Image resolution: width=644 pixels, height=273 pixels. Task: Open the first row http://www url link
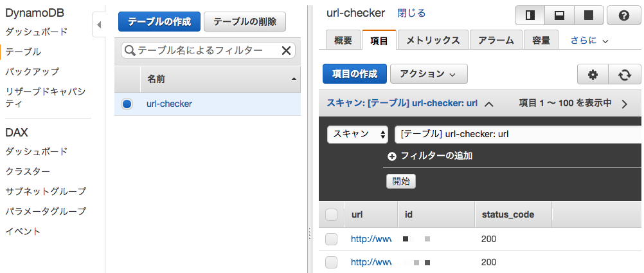coord(370,239)
